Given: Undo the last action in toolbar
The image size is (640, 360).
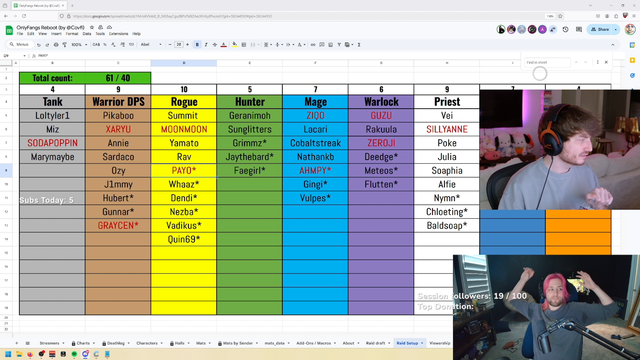Looking at the screenshot, I should click(38, 44).
